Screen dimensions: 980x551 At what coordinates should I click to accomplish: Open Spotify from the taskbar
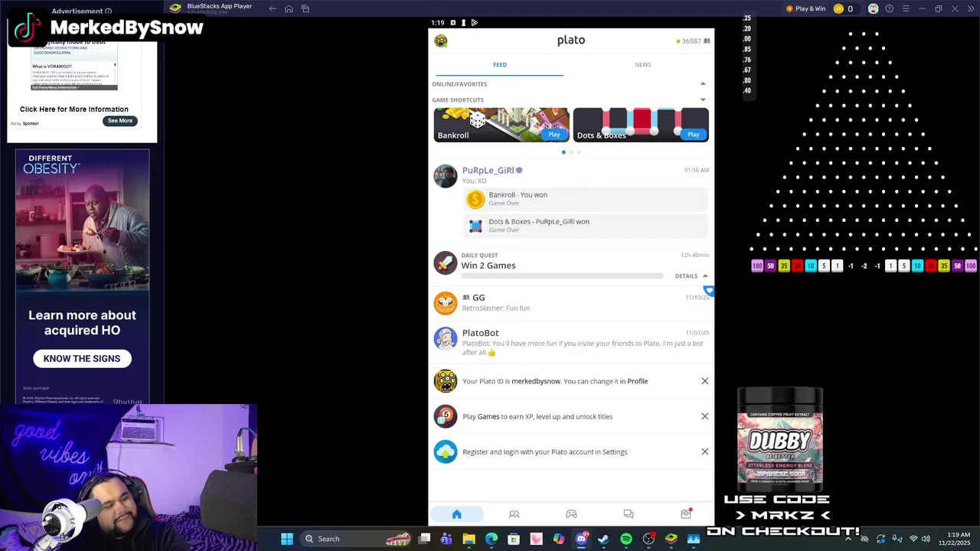(626, 539)
